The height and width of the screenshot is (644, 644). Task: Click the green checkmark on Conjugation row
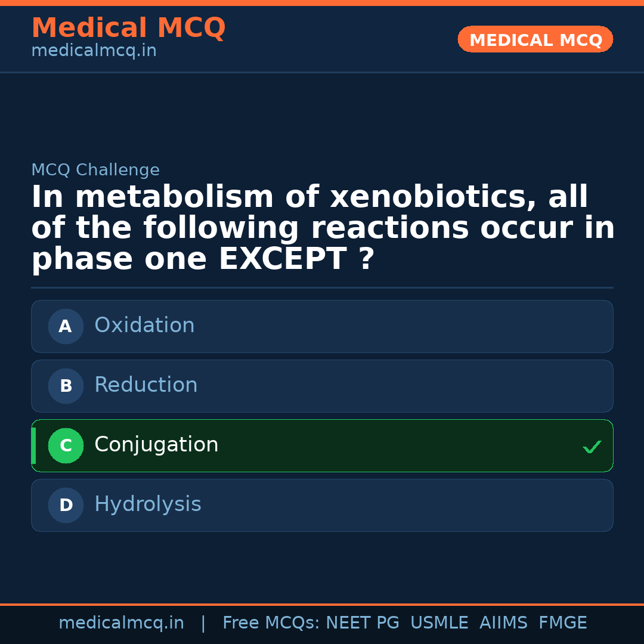[592, 447]
